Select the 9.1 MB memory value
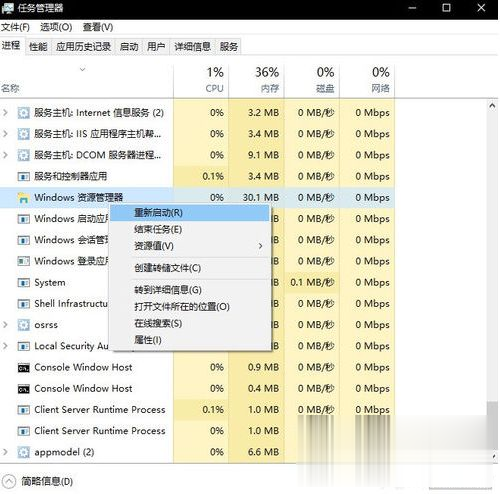The width and height of the screenshot is (500, 494). tap(263, 155)
